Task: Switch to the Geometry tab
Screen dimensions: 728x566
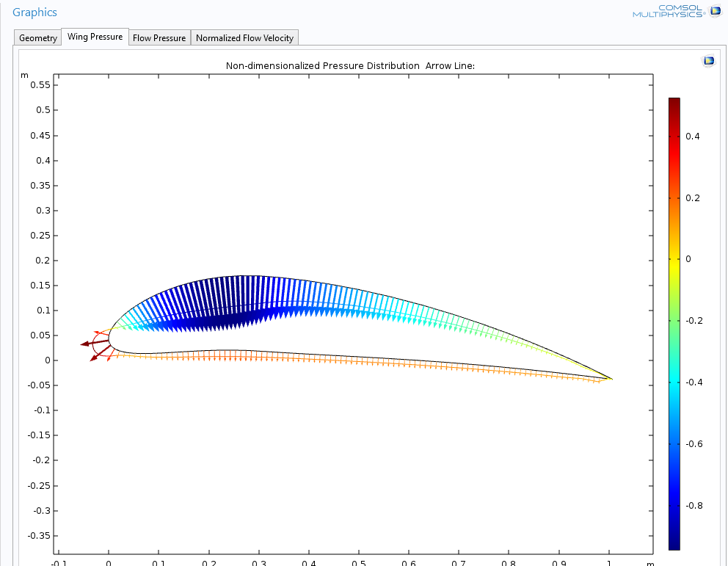Action: (38, 38)
